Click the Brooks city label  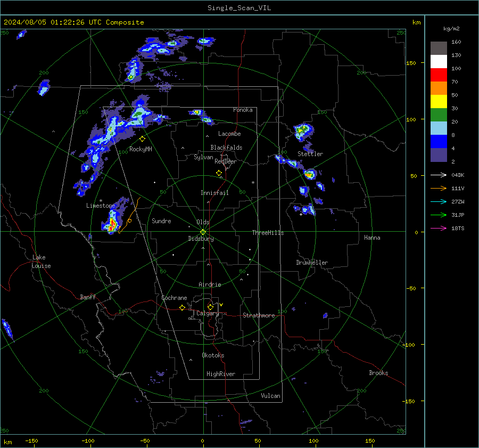[378, 373]
